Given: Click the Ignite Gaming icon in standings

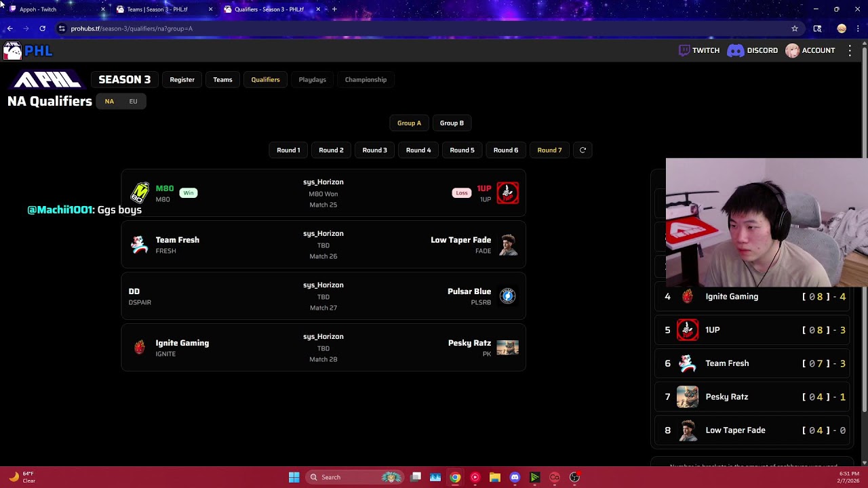Looking at the screenshot, I should (x=688, y=296).
